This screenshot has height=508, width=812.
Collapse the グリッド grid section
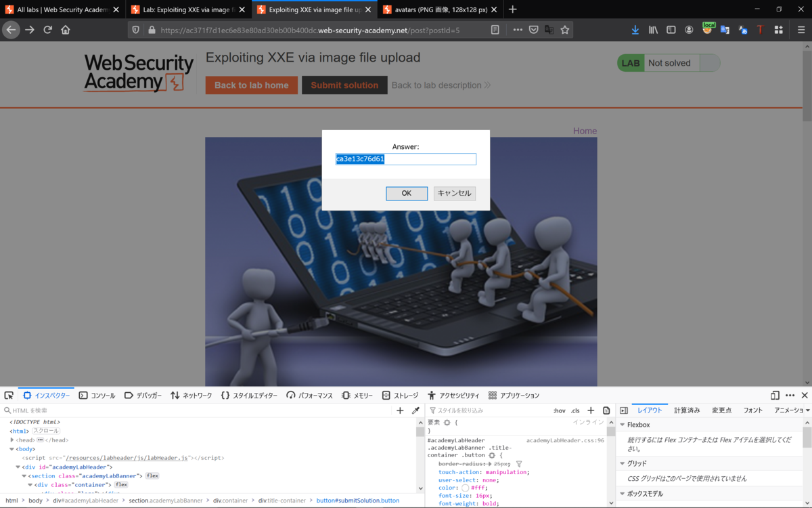point(623,463)
